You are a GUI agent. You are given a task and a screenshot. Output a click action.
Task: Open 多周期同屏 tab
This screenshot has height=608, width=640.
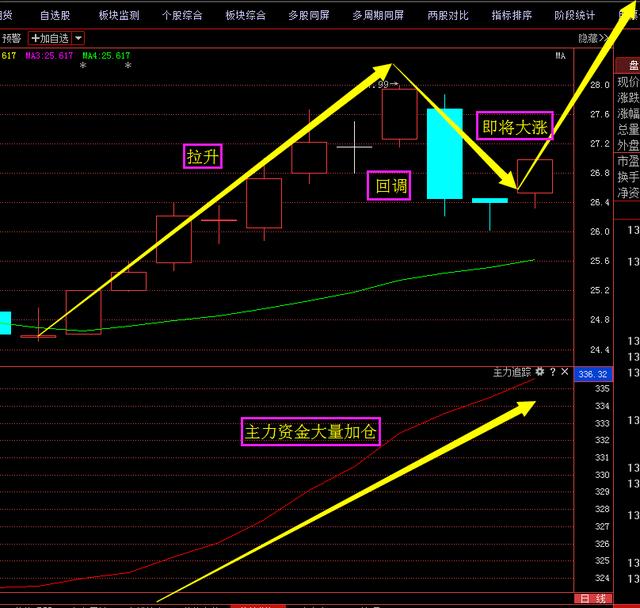(x=378, y=16)
